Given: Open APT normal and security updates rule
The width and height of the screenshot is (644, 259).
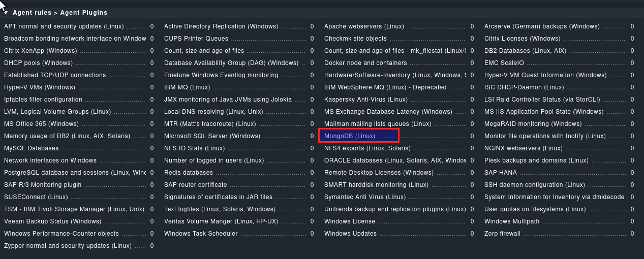Looking at the screenshot, I should pyautogui.click(x=64, y=26).
